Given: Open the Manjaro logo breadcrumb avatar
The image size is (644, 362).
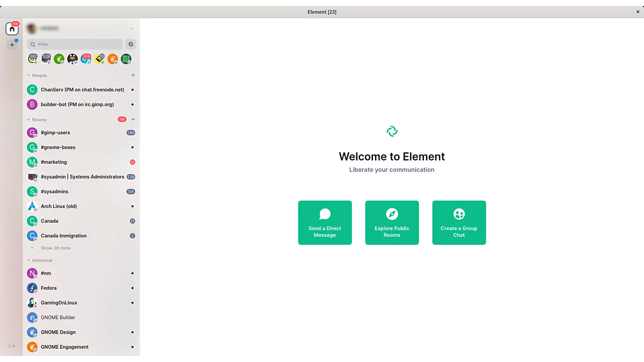Looking at the screenshot, I should (126, 59).
